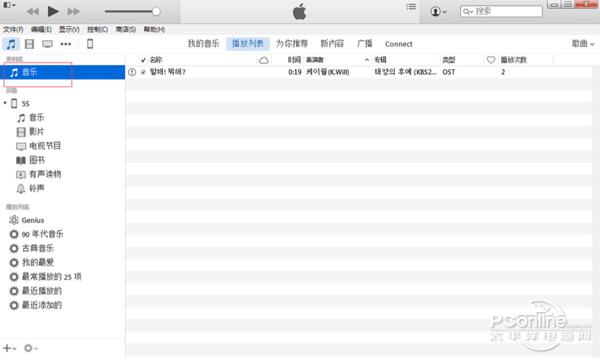The height and width of the screenshot is (361, 600).
Task: Click the iCloud status column header
Action: point(264,60)
